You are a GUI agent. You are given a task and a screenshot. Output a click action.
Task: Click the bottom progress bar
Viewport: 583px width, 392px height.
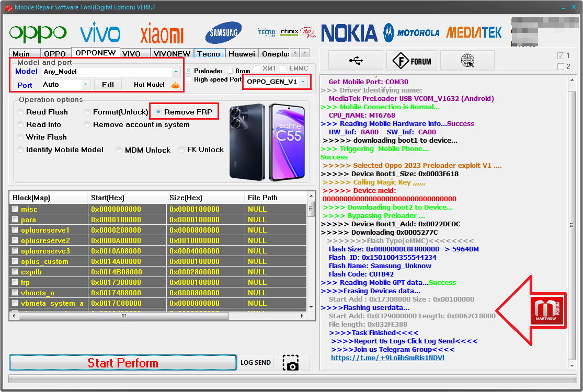[293, 379]
